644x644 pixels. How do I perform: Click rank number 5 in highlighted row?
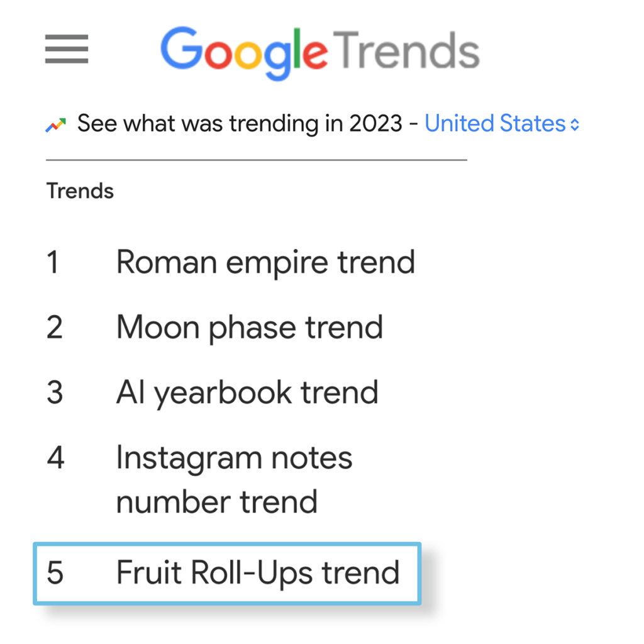(55, 574)
